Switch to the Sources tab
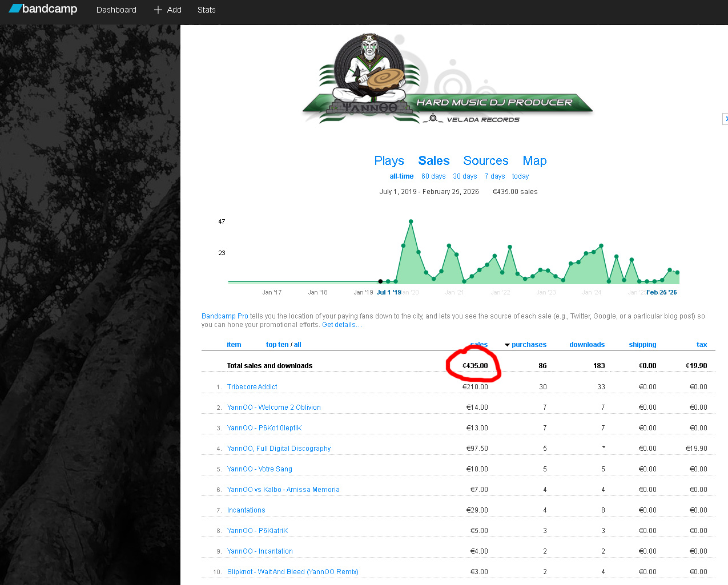Viewport: 728px width, 585px height. 485,161
